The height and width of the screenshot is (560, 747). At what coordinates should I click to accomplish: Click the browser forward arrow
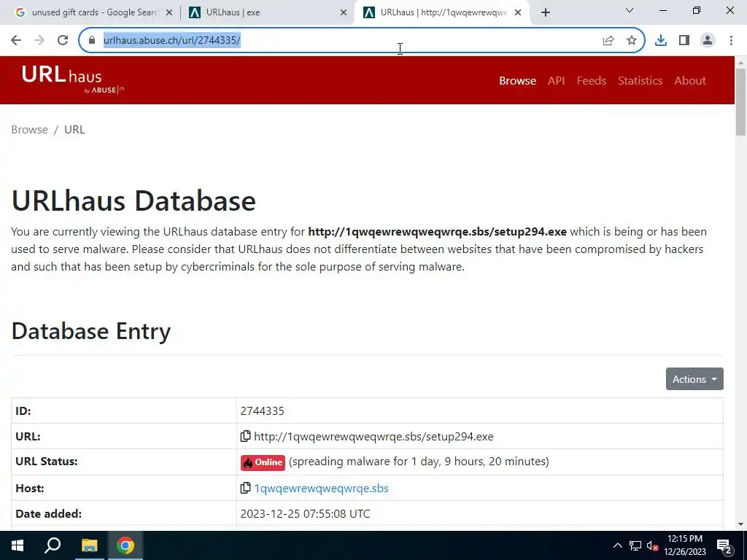pyautogui.click(x=39, y=41)
